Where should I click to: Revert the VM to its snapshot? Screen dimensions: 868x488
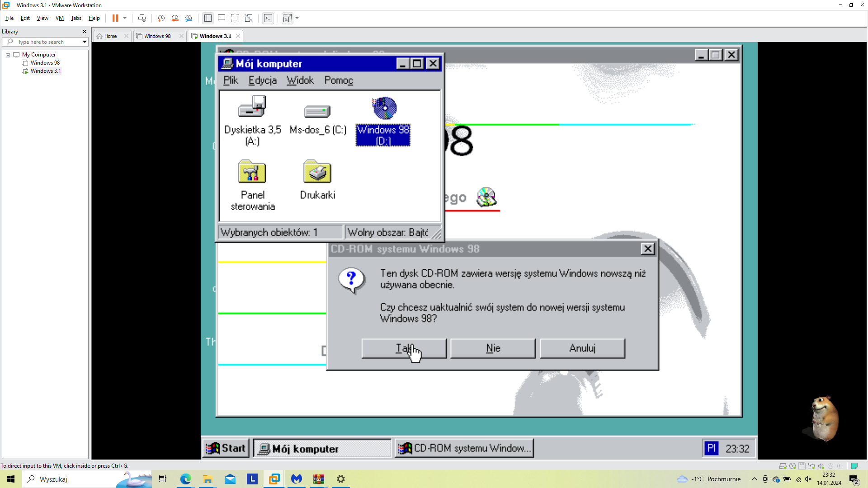coord(175,18)
